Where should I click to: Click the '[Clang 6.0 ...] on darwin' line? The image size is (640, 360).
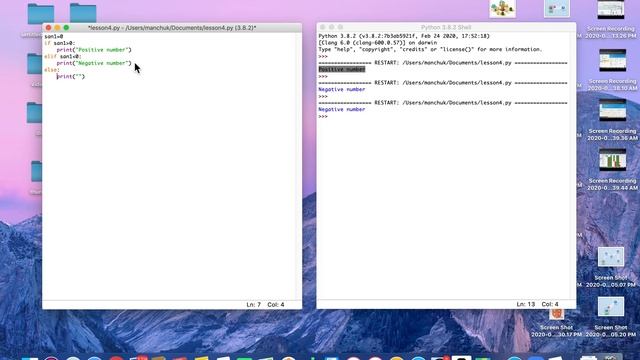[x=378, y=42]
